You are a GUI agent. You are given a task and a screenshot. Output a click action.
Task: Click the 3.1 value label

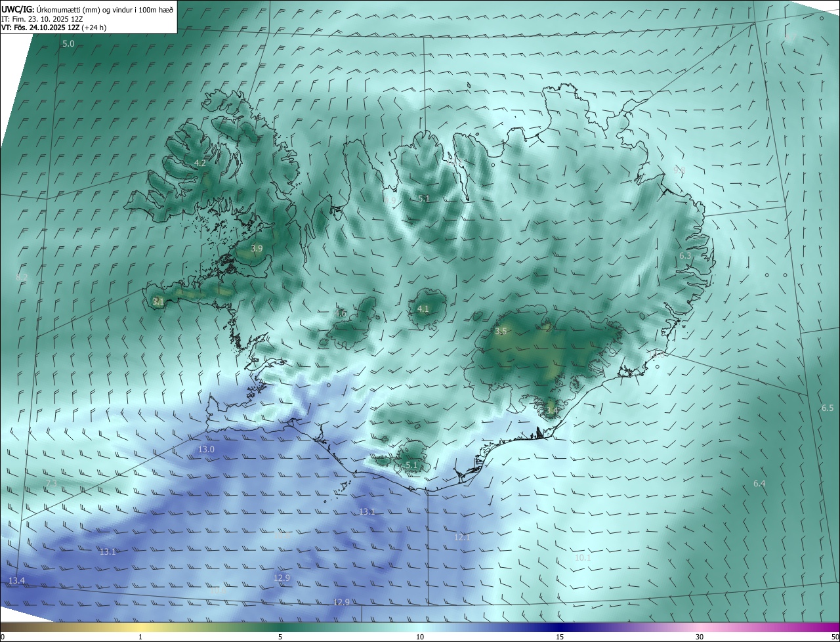pos(157,302)
